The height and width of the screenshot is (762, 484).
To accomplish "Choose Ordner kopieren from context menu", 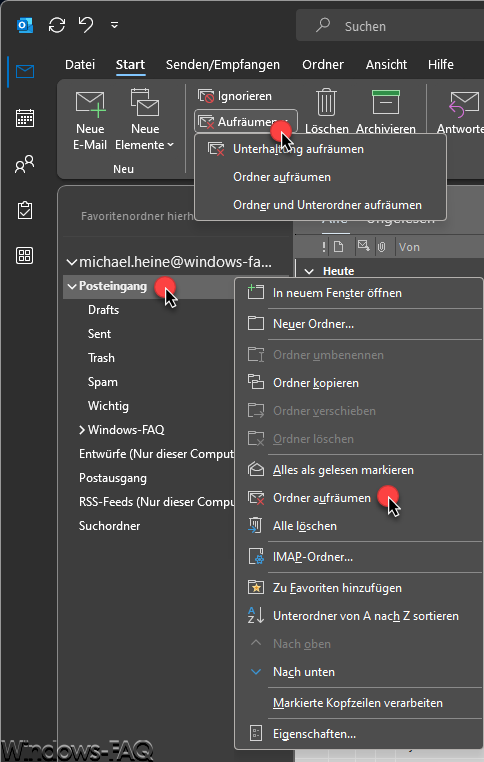I will pyautogui.click(x=359, y=383).
